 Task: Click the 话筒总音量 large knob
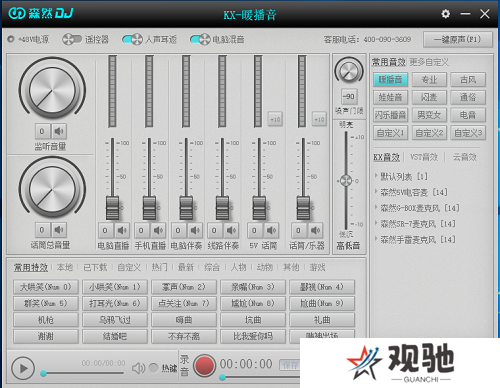[52, 189]
